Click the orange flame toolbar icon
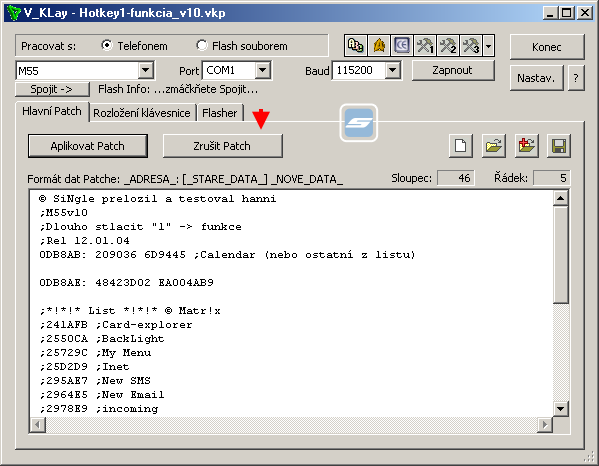This screenshot has width=599, height=466. (379, 46)
